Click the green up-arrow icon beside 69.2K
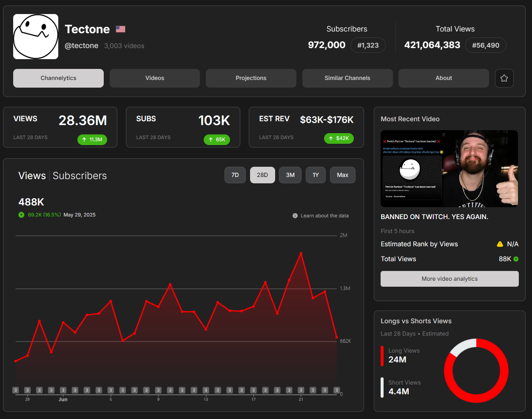532x419 pixels. 21,215
